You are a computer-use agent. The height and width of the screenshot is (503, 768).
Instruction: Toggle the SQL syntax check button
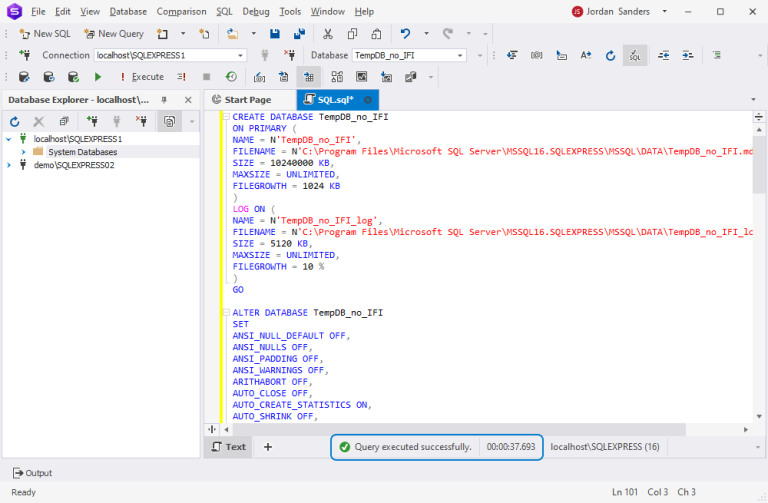[x=635, y=55]
